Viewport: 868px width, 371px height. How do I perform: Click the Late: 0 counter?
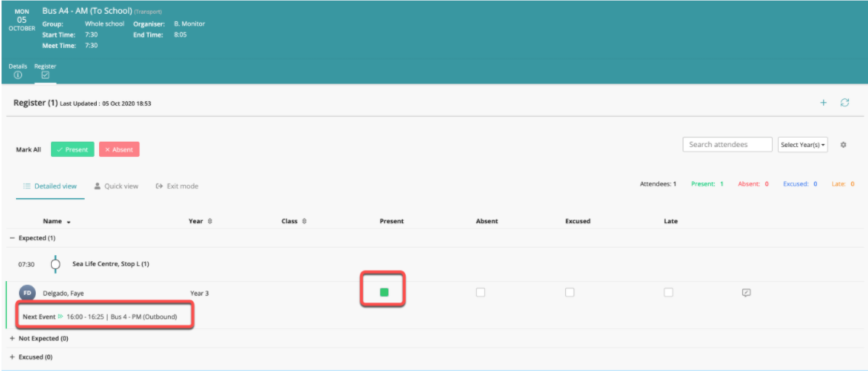pos(843,184)
